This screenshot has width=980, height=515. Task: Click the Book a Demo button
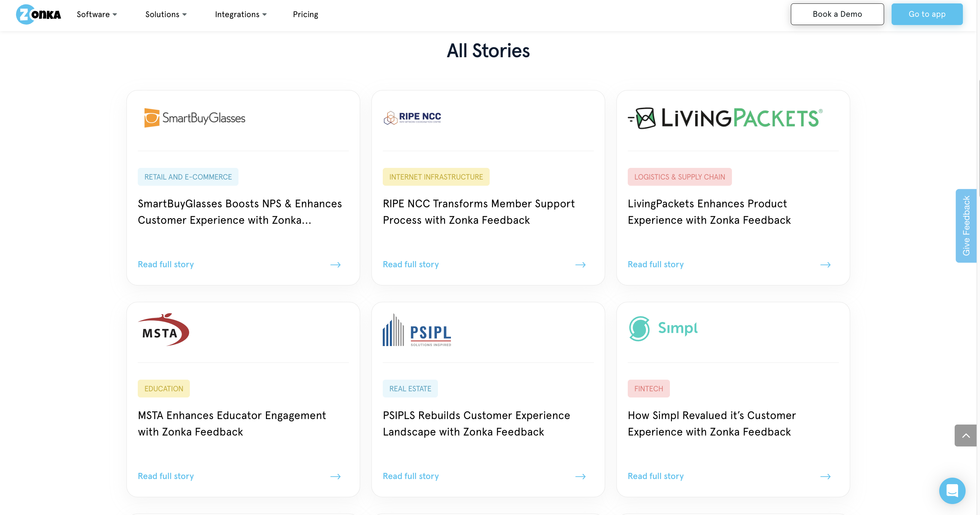tap(837, 14)
